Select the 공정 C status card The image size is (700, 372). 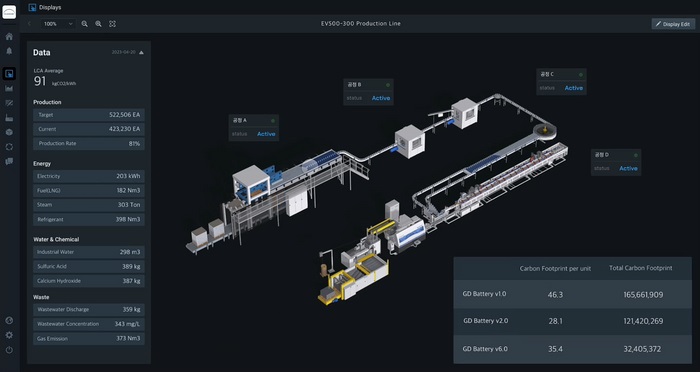click(x=561, y=81)
